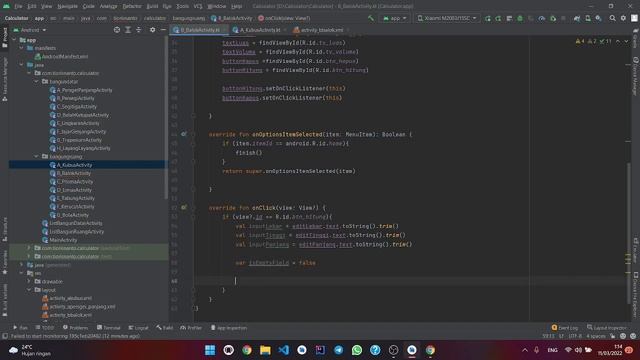Open the Logcat tool window
Screen dimensions: 640x360
[x=138, y=328]
